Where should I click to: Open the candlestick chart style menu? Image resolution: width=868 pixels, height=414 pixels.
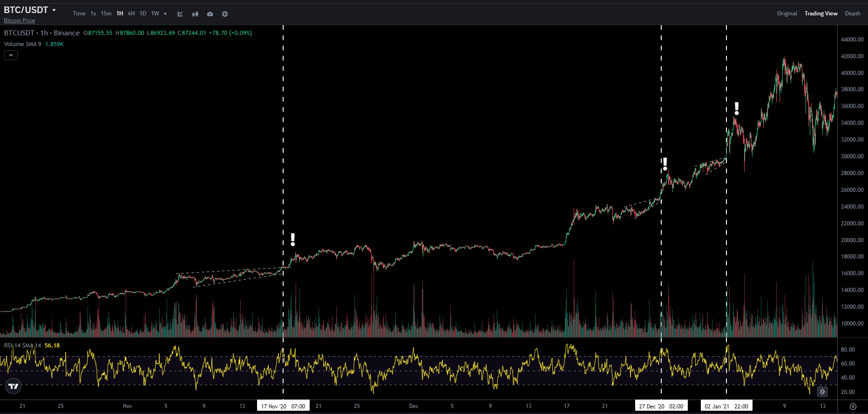[x=195, y=14]
